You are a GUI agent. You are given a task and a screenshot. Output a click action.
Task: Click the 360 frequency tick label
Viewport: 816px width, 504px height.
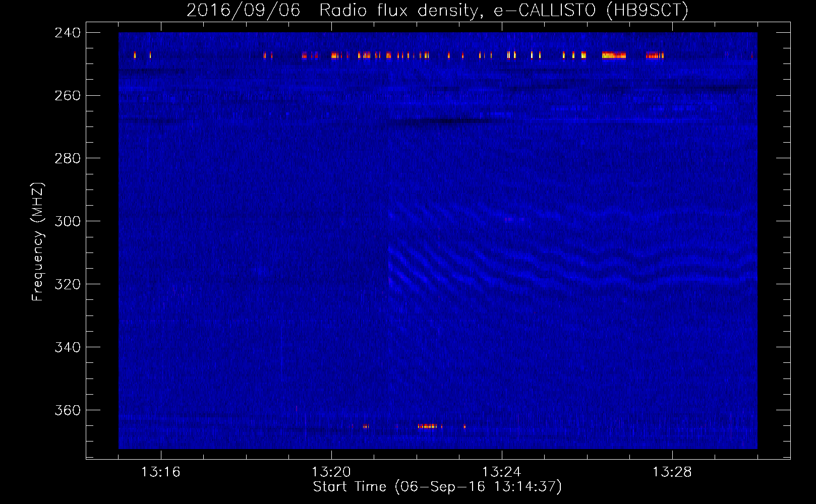coord(68,411)
